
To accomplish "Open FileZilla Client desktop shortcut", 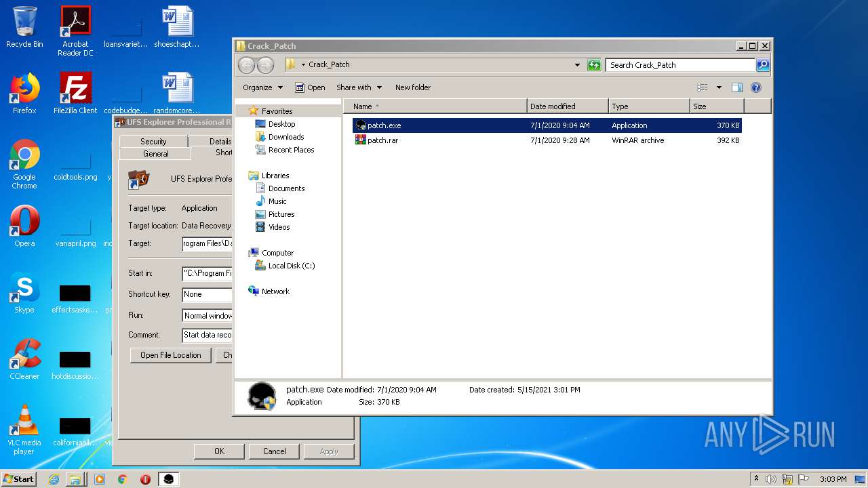I will [75, 94].
